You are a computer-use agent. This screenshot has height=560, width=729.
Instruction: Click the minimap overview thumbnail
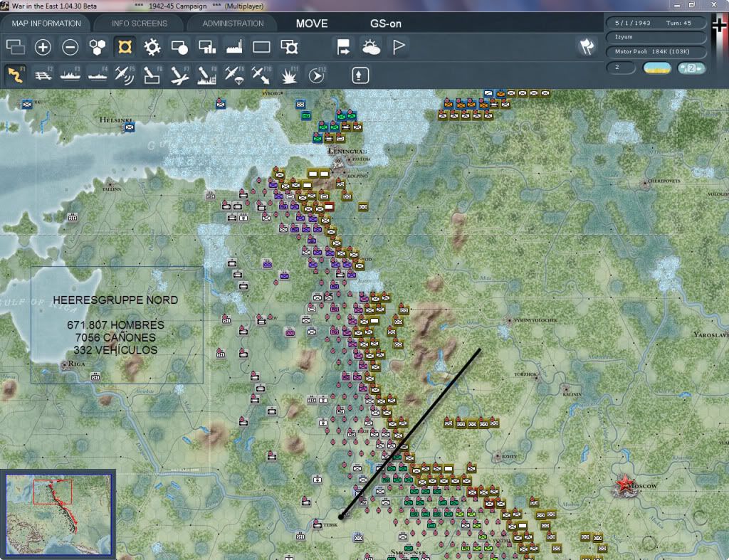pos(58,514)
